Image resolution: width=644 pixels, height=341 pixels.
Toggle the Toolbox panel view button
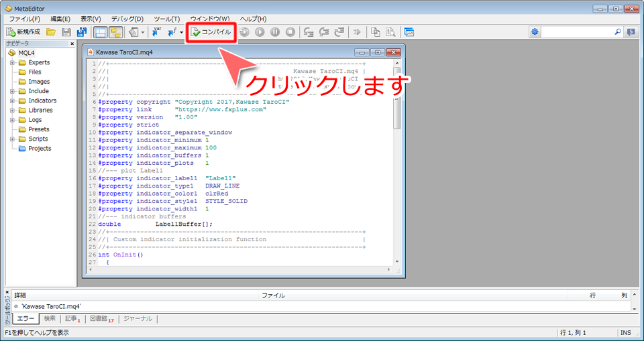115,31
